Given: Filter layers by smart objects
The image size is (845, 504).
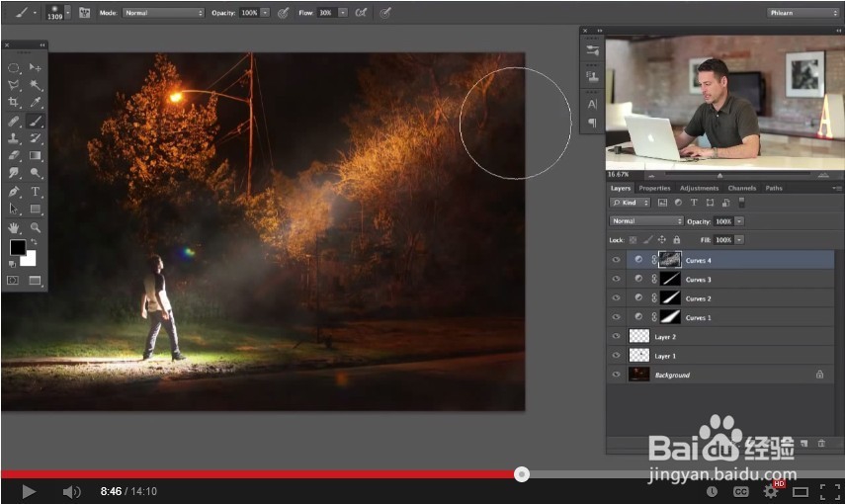Looking at the screenshot, I should pyautogui.click(x=725, y=203).
